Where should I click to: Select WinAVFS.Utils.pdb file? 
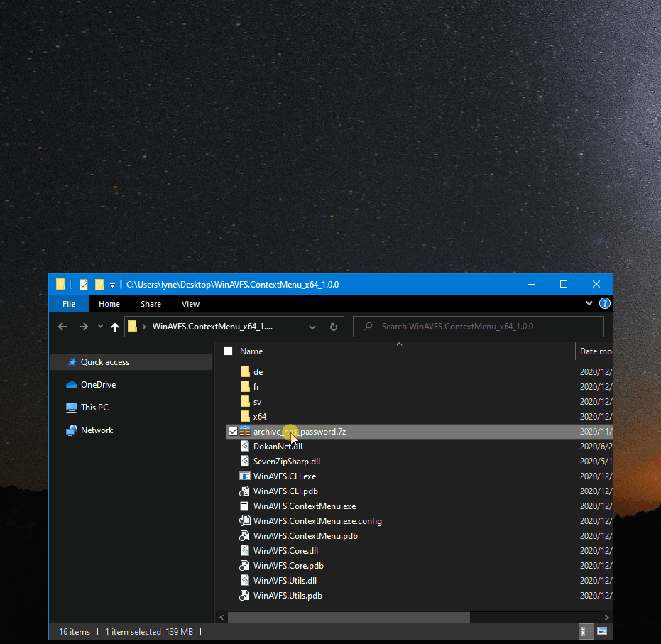(x=288, y=596)
